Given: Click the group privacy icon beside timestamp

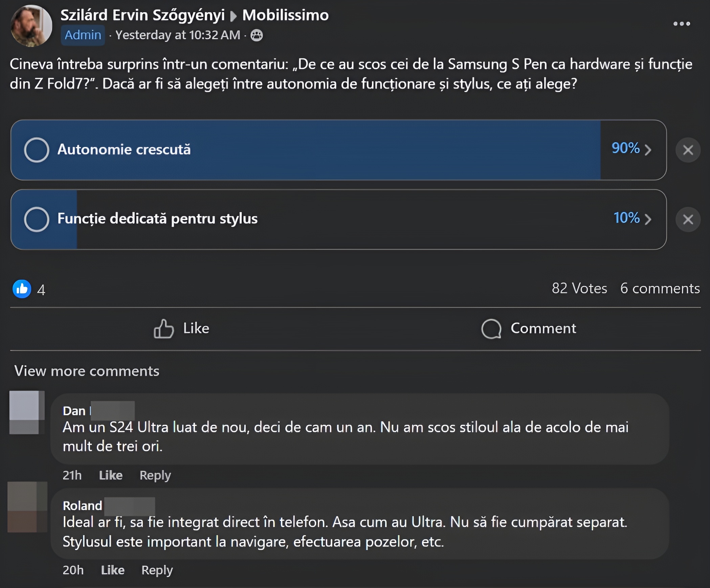Looking at the screenshot, I should [257, 35].
